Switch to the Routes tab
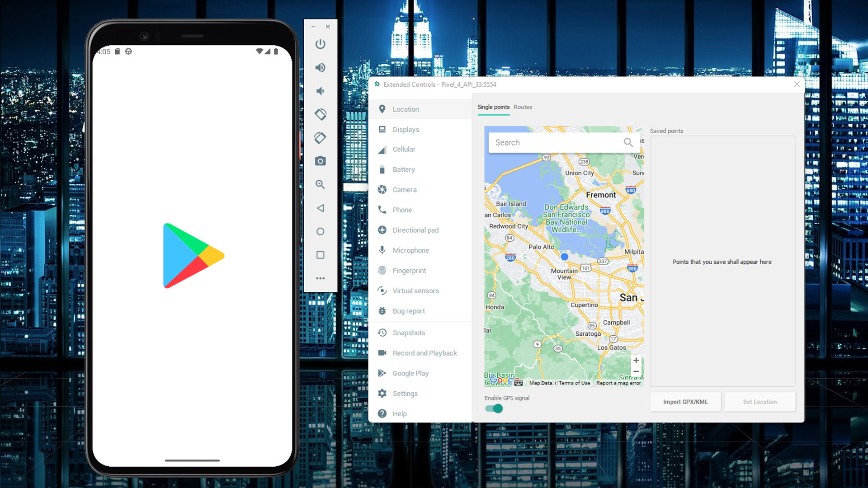Screen dimensions: 868x488 click(x=522, y=107)
